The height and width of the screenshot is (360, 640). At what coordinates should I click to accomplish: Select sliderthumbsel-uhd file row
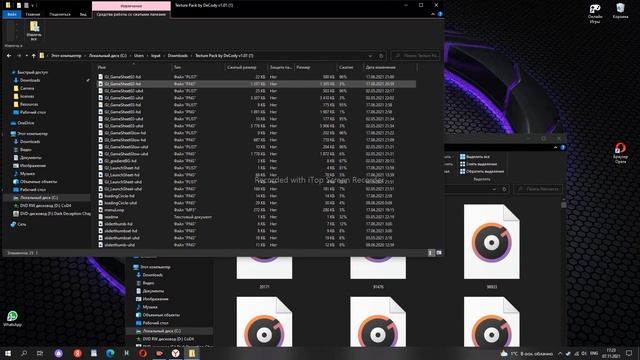click(x=256, y=238)
